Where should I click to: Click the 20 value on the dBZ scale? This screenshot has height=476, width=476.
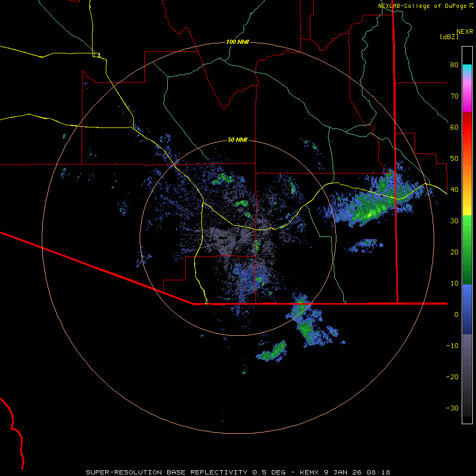click(x=454, y=252)
